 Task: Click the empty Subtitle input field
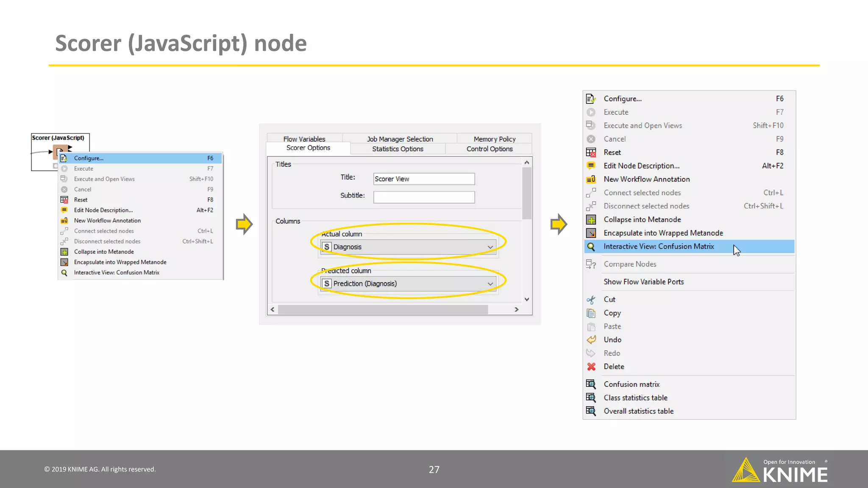pyautogui.click(x=424, y=197)
